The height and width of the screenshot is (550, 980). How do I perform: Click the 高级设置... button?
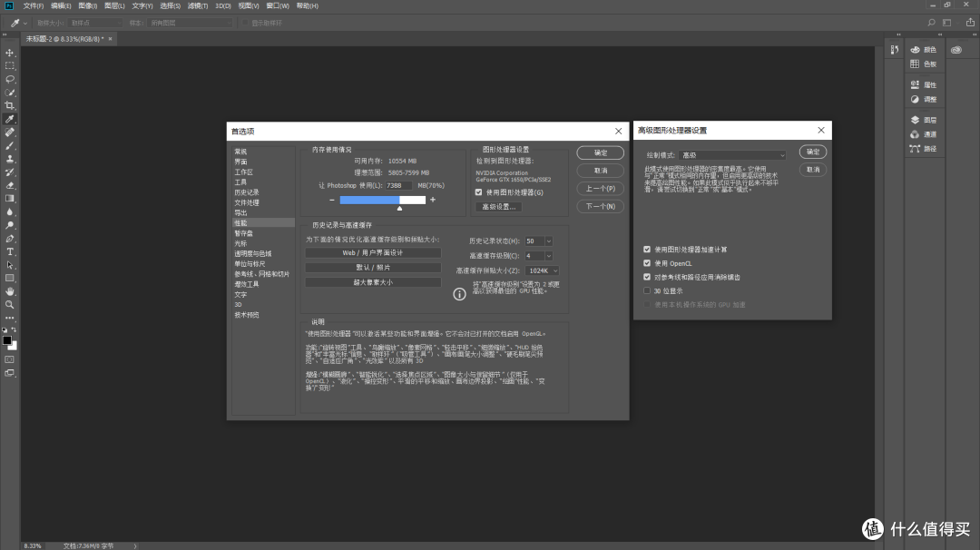[x=499, y=207]
